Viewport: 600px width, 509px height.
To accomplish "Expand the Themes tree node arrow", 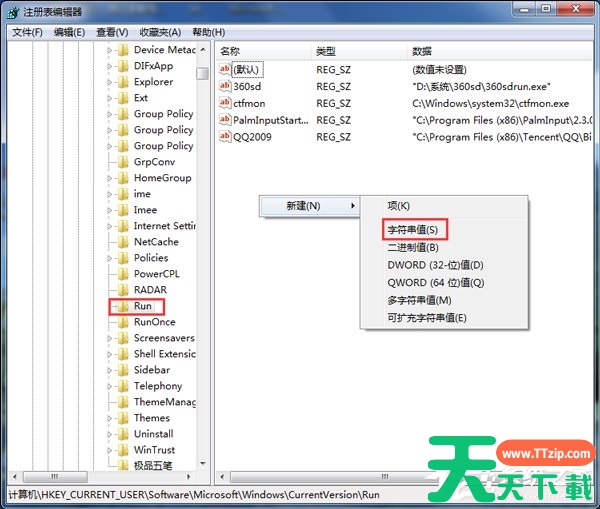I will [109, 419].
